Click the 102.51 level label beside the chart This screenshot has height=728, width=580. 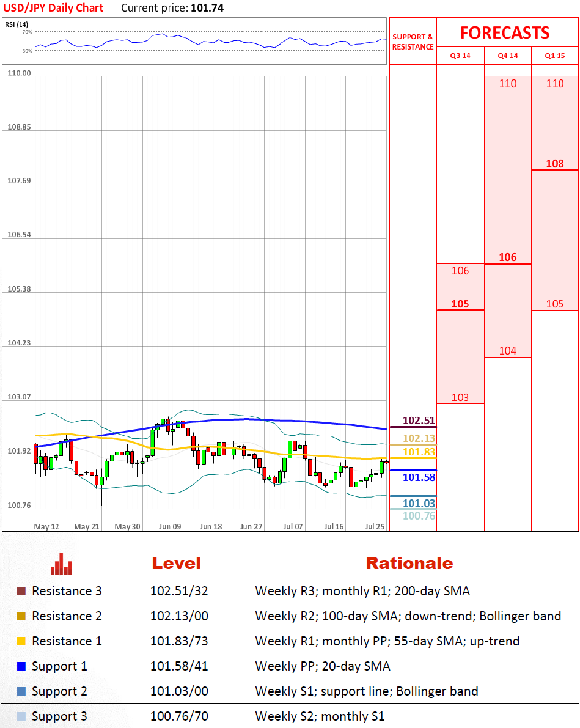point(419,421)
